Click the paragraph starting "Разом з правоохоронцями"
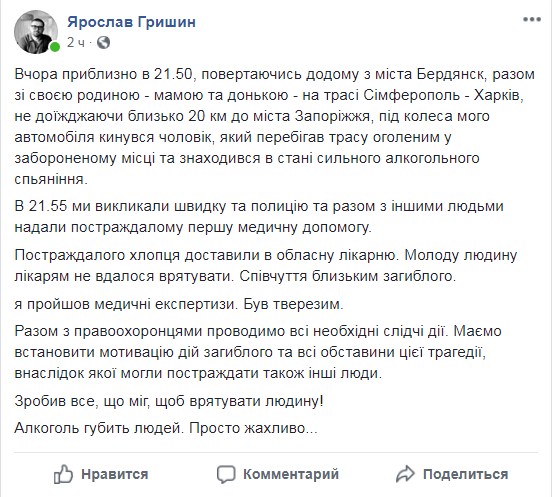 (x=258, y=352)
